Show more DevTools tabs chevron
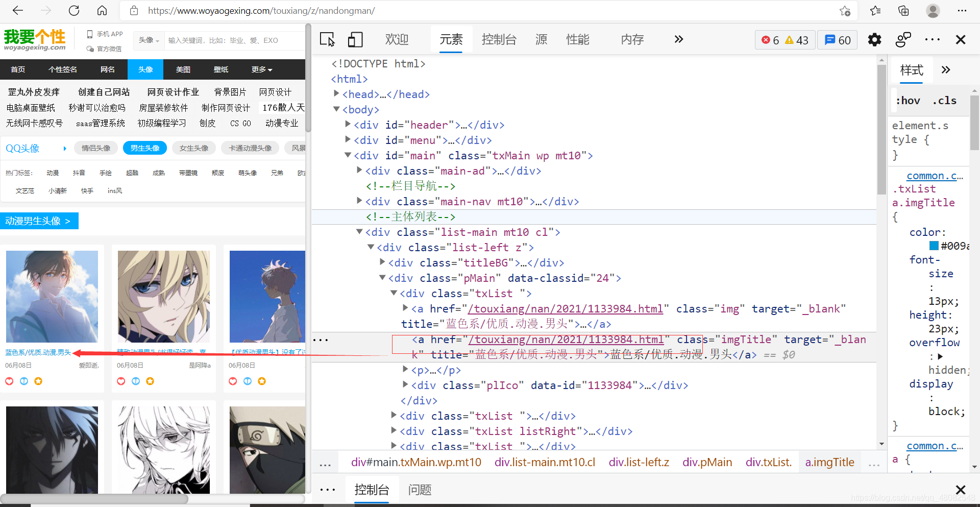This screenshot has width=980, height=507. 678,39
